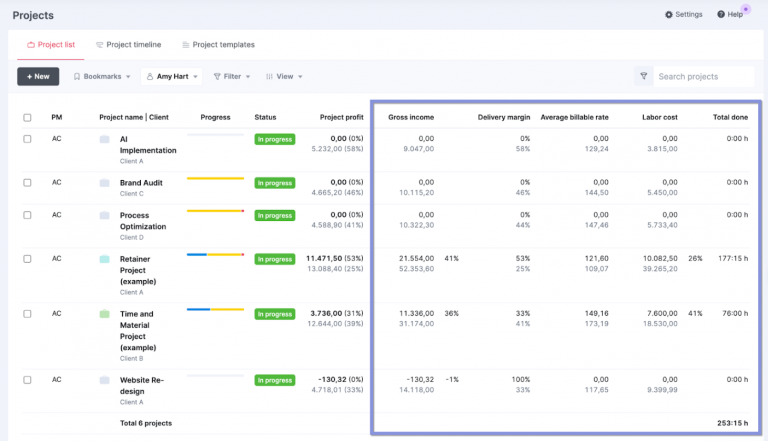Expand the Amy Hart user dropdown

171,76
